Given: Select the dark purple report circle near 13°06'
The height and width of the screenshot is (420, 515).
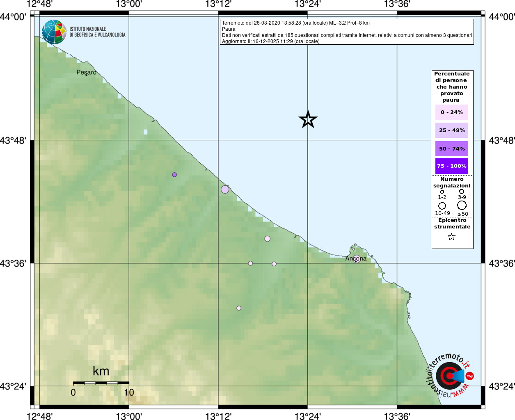Looking at the screenshot, I should click(174, 175).
